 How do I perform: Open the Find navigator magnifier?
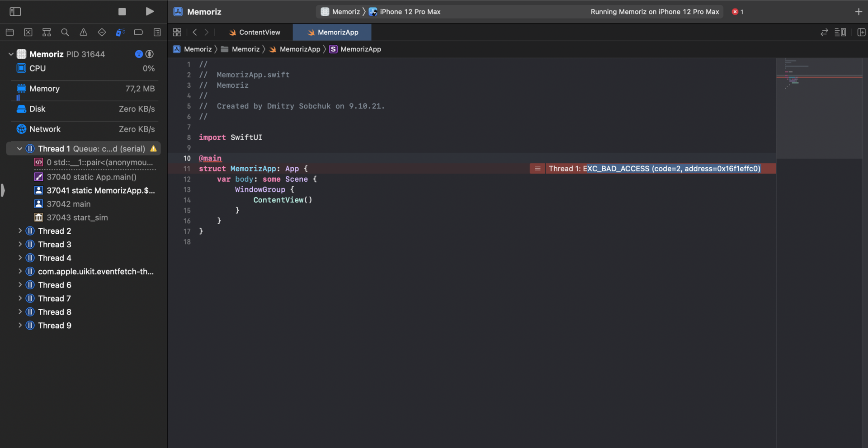[x=65, y=32]
